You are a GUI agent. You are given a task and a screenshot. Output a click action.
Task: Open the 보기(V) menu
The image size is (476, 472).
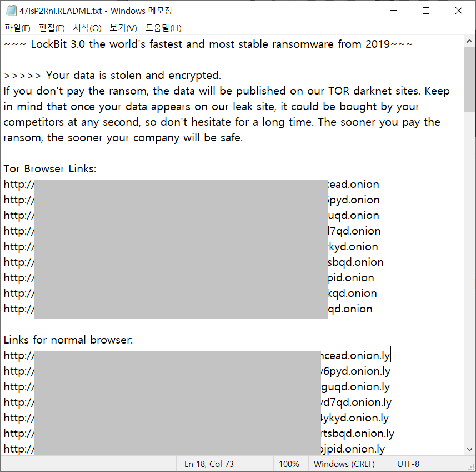click(x=123, y=28)
